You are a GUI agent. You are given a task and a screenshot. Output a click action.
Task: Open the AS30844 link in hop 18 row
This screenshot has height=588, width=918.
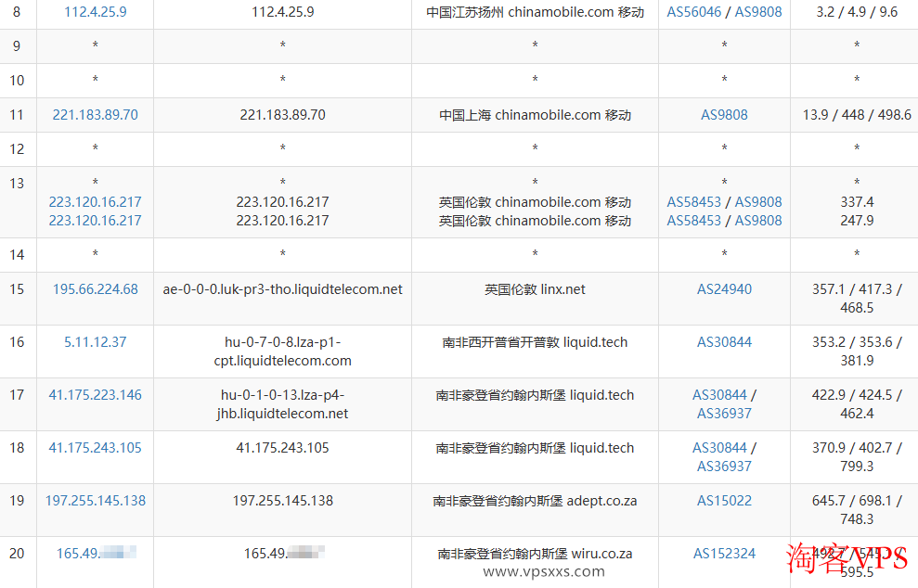(x=719, y=448)
